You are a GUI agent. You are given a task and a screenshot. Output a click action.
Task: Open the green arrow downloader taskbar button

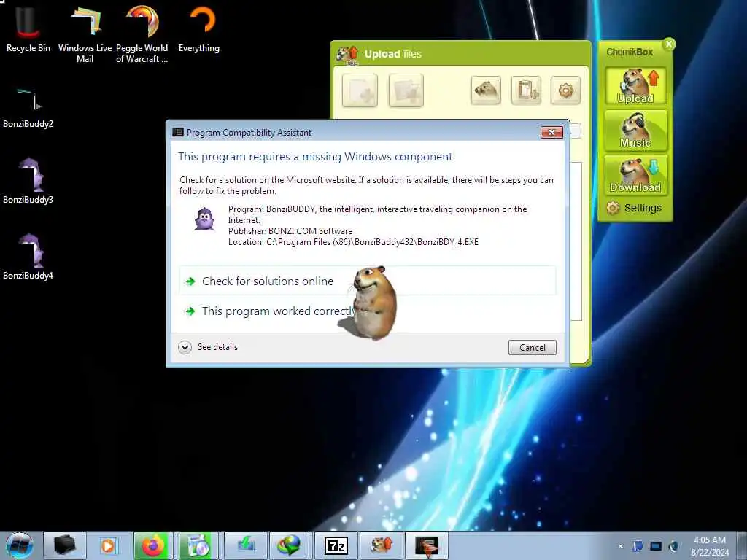click(x=246, y=545)
